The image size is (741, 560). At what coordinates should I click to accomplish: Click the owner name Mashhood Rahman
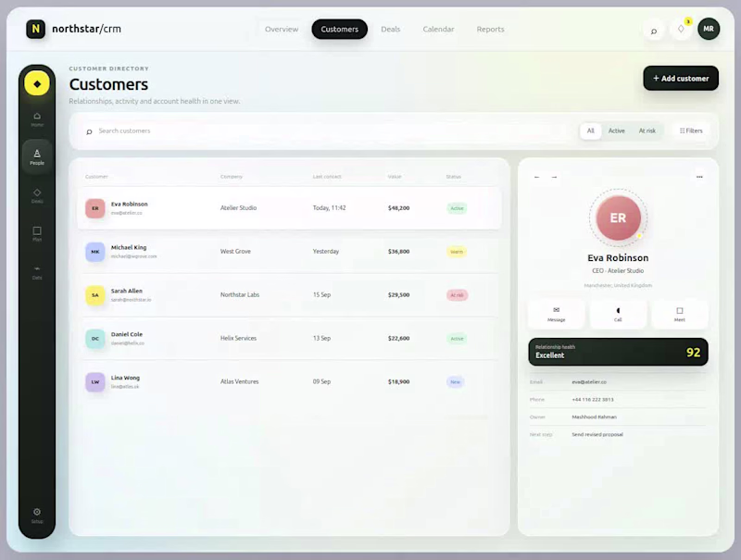(x=594, y=417)
